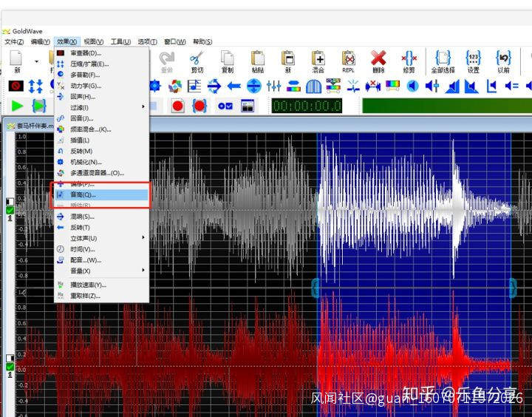
Task: Click the 00:00:00.0 time display
Action: pyautogui.click(x=307, y=106)
